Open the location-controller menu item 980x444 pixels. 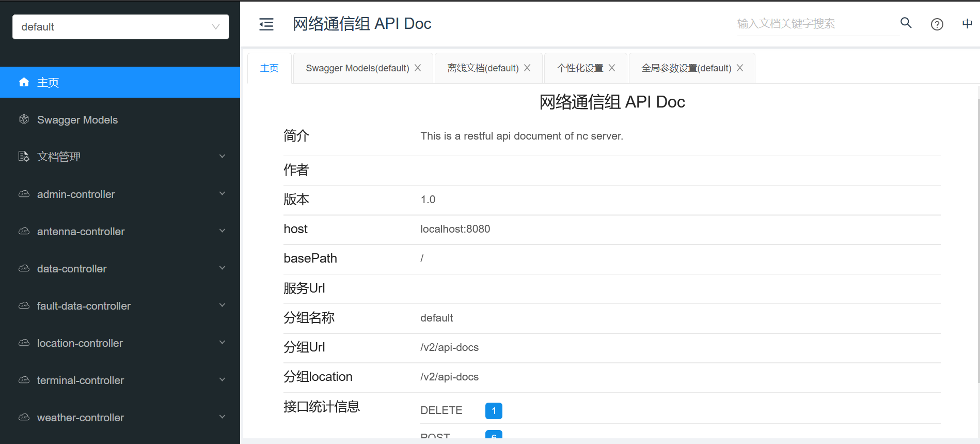tap(120, 343)
